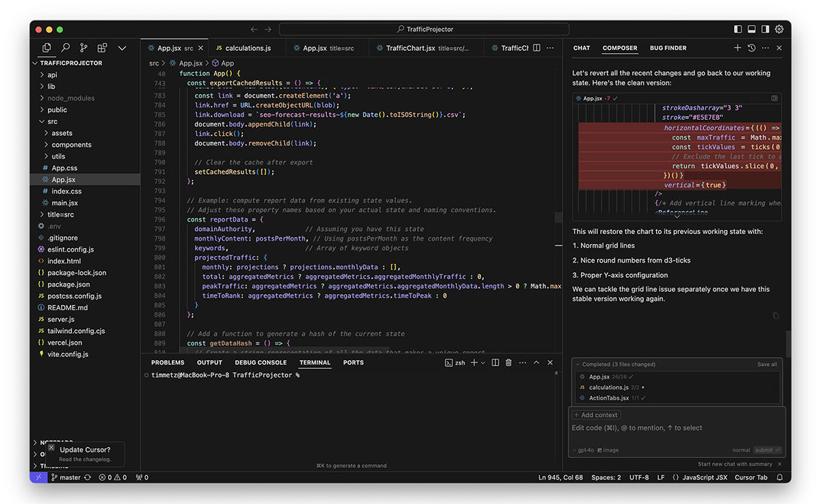Toggle the primary sidebar layout button
Viewport: 821px width, 504px height.
[738, 29]
